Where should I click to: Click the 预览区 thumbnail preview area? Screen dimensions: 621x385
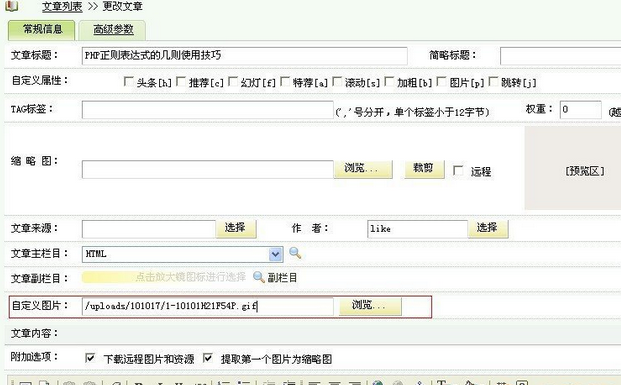tap(573, 168)
